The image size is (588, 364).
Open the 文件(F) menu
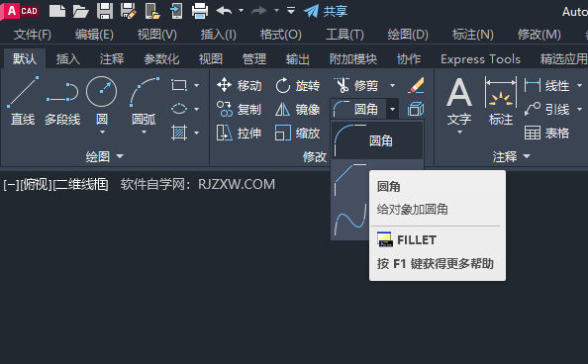click(x=33, y=35)
